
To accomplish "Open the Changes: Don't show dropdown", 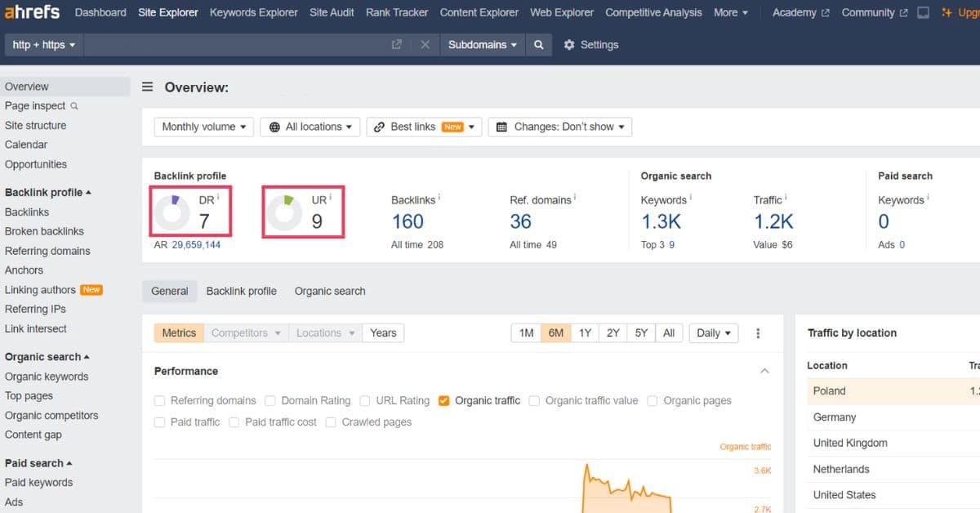I will 560,127.
